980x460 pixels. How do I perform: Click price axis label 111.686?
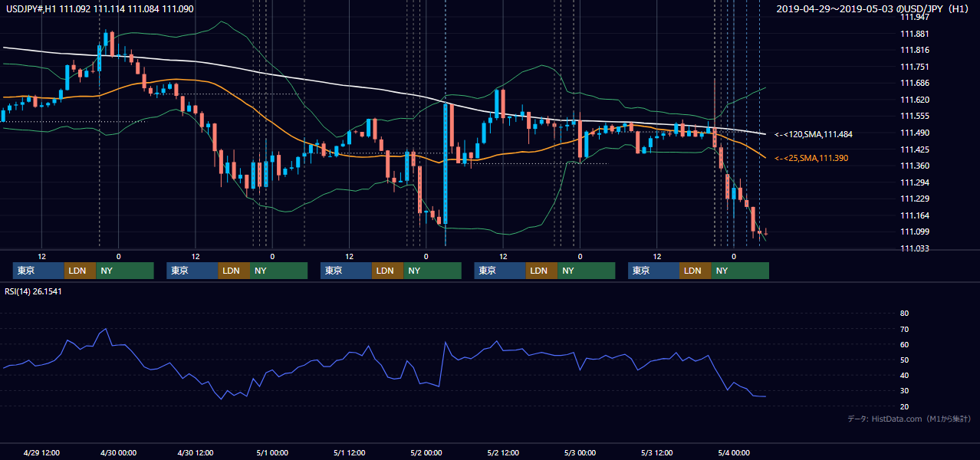914,84
